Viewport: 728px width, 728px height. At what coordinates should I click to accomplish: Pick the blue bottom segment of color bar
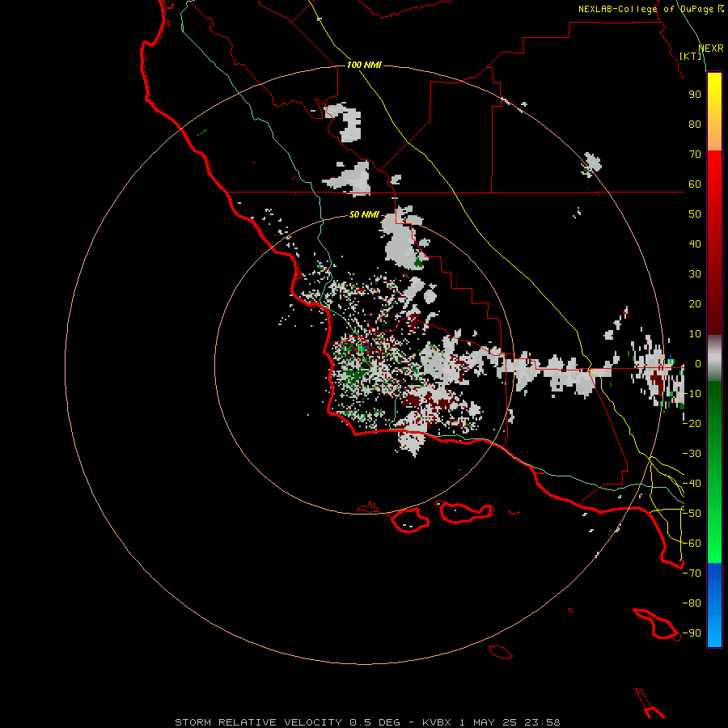[x=714, y=604]
